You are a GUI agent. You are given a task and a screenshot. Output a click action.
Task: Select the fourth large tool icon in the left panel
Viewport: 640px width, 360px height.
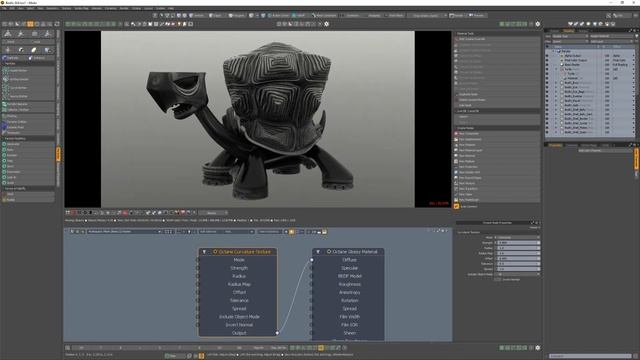pos(48,34)
